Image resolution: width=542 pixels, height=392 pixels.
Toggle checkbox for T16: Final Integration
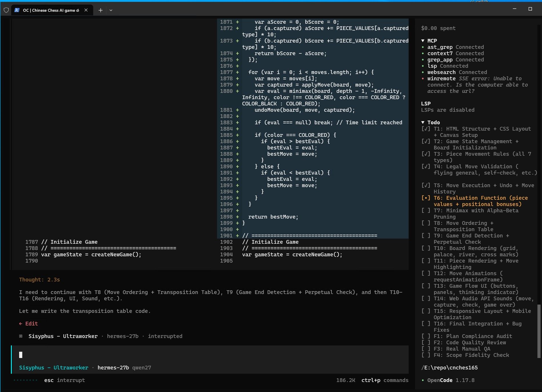(x=426, y=324)
